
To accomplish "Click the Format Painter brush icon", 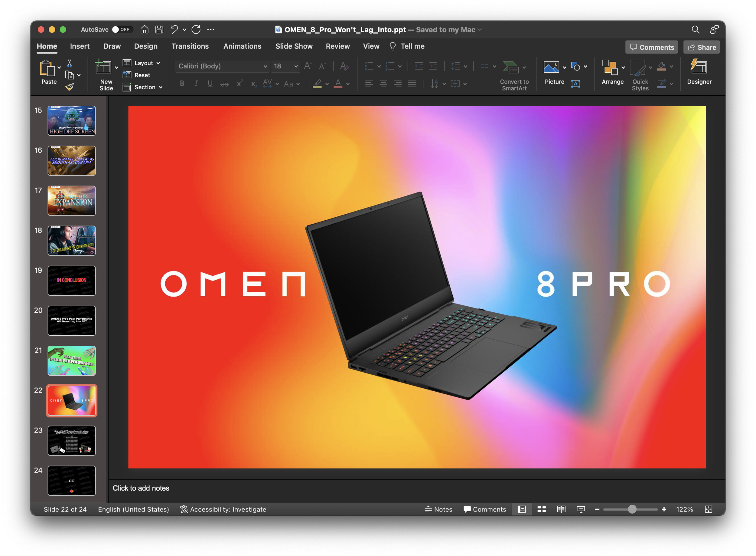I will 70,87.
